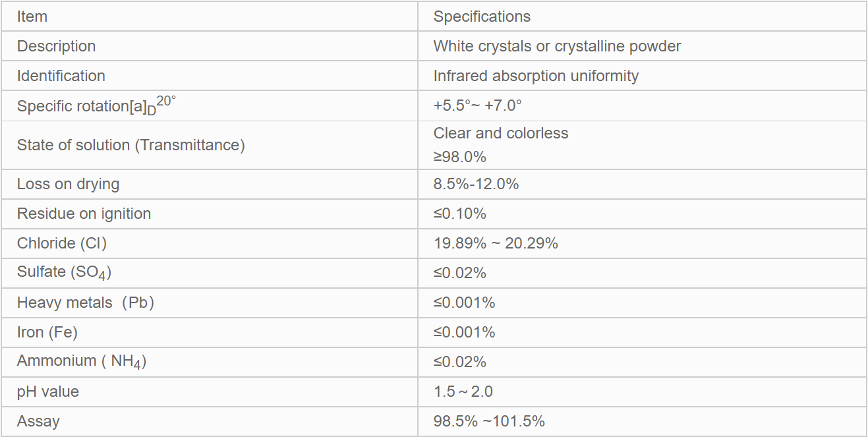Select the 'Heavy metals (Pb)' label
Image resolution: width=868 pixels, height=437 pixels.
point(85,303)
